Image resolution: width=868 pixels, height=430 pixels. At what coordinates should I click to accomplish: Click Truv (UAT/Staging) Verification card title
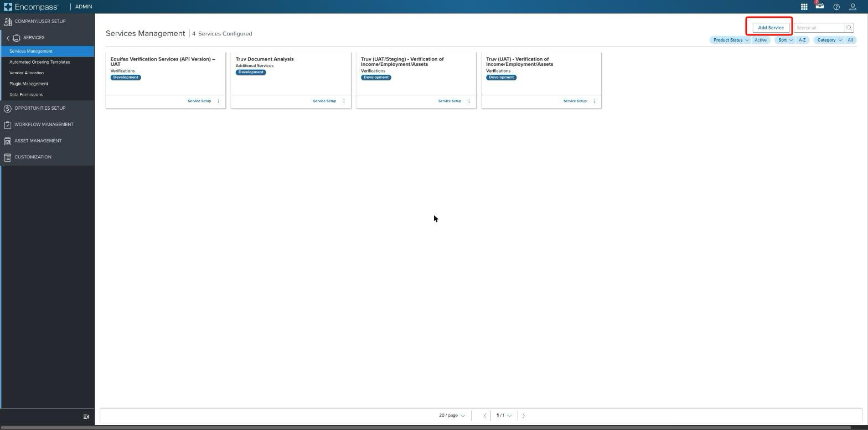(402, 62)
